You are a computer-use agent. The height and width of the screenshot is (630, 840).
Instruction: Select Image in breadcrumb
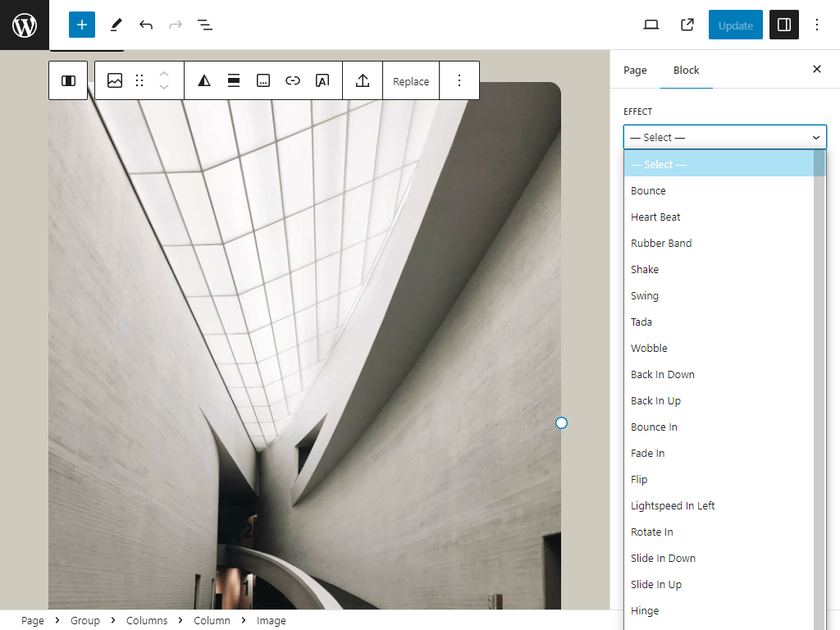pos(271,620)
